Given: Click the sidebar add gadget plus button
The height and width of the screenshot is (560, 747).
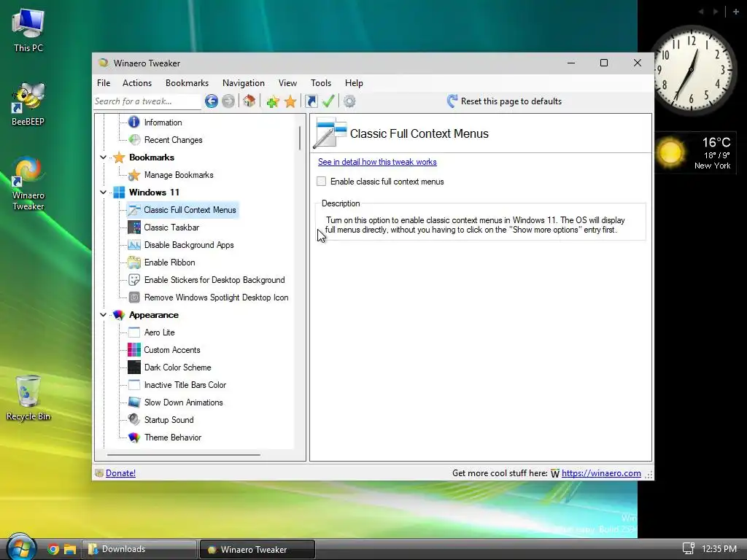Looking at the screenshot, I should [x=735, y=12].
